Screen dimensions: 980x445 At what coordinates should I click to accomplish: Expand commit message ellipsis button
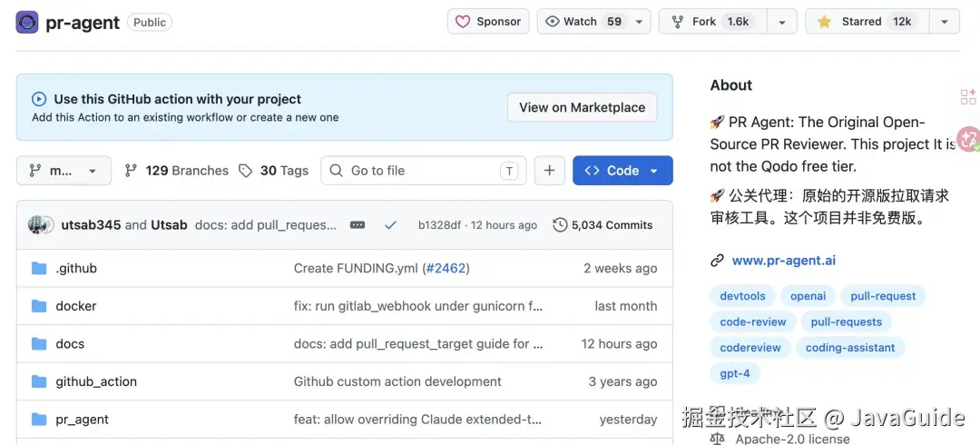tap(358, 224)
